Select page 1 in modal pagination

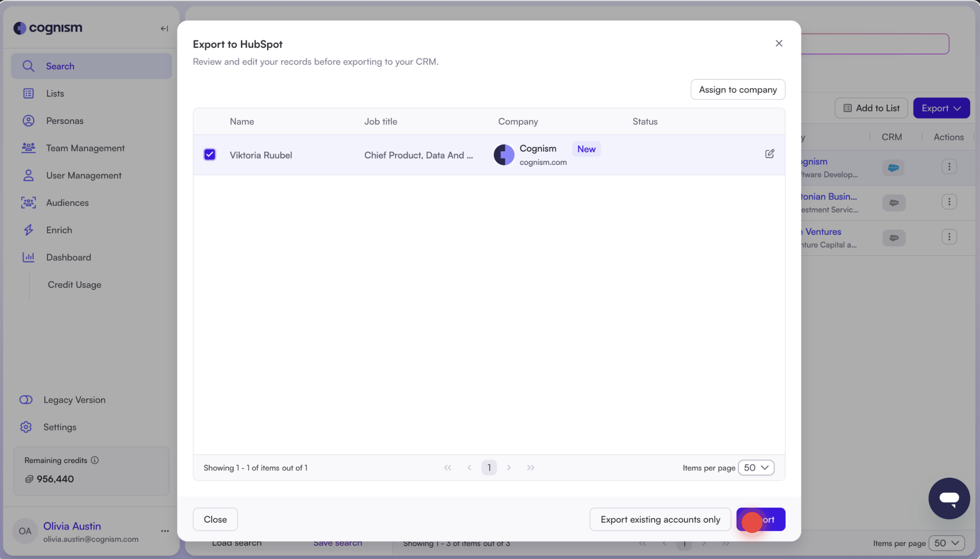coord(489,467)
